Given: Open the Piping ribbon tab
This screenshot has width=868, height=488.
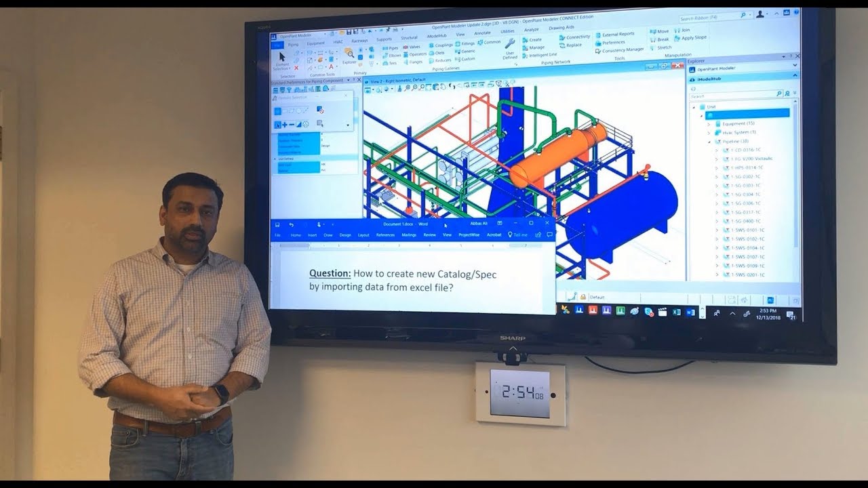Looking at the screenshot, I should pyautogui.click(x=293, y=44).
